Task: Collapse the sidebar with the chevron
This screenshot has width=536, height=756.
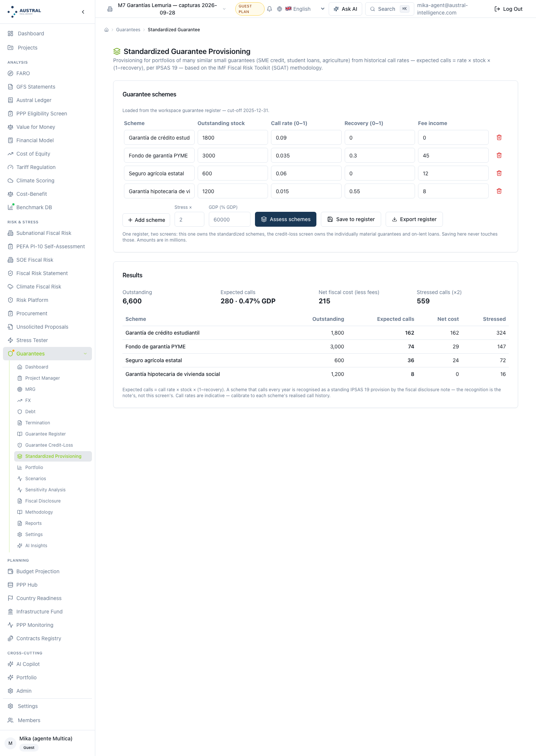Action: (83, 12)
